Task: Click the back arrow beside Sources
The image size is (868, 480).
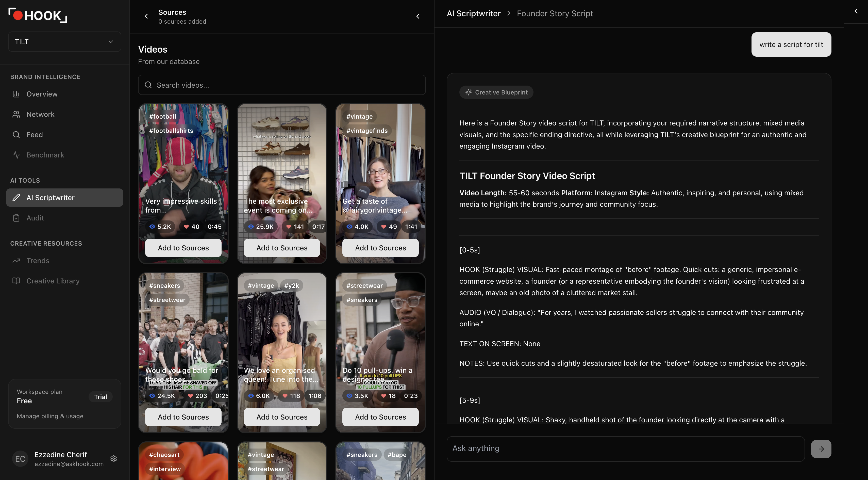Action: pyautogui.click(x=146, y=16)
